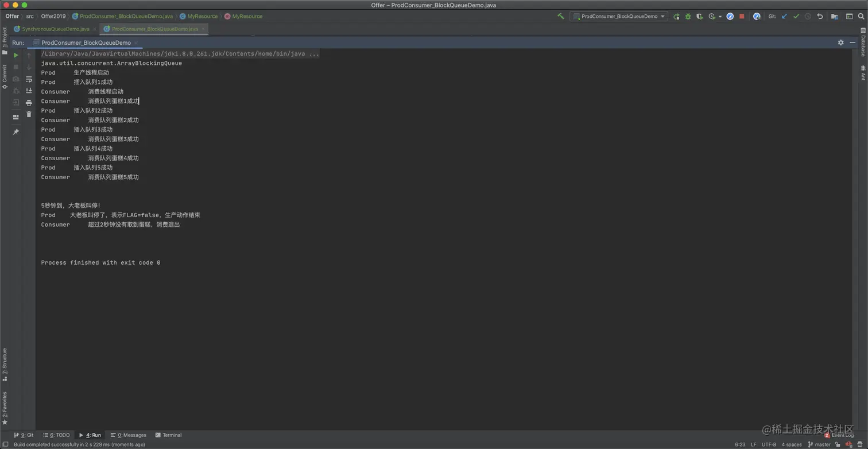Click the Rerun icon in the top toolbar
Screen dimensions: 868x449
coord(676,17)
